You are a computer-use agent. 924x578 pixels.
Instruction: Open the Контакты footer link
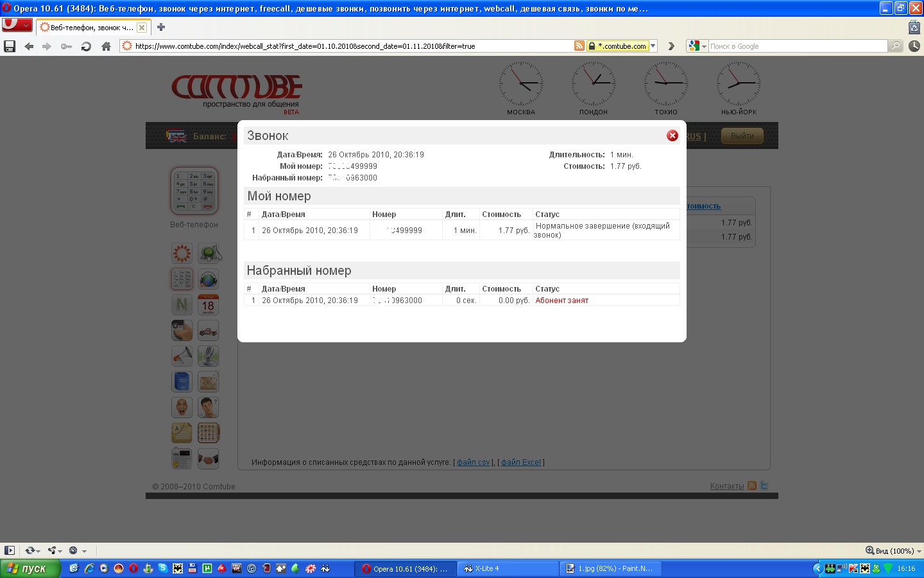(727, 486)
